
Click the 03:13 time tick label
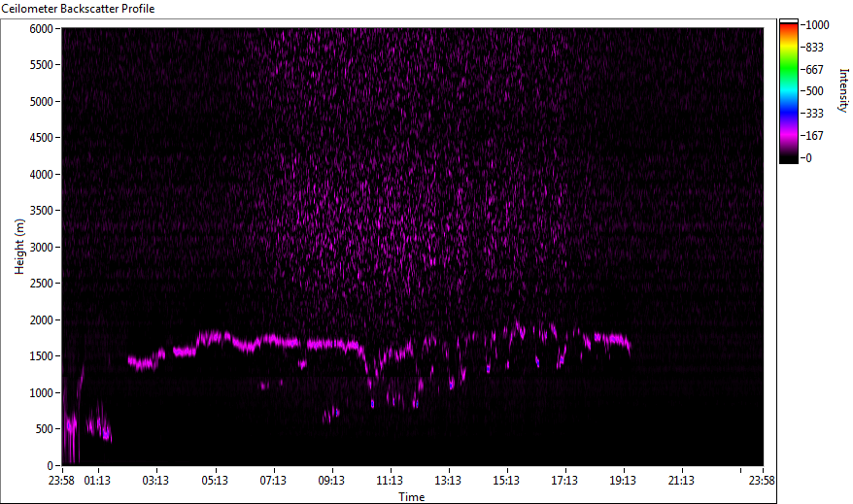(155, 481)
